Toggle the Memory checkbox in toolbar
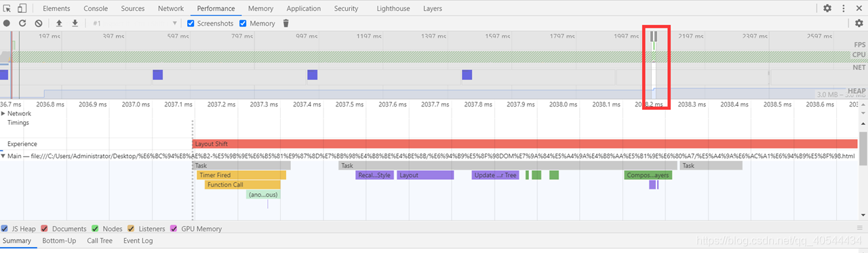The image size is (868, 253). coord(243,23)
